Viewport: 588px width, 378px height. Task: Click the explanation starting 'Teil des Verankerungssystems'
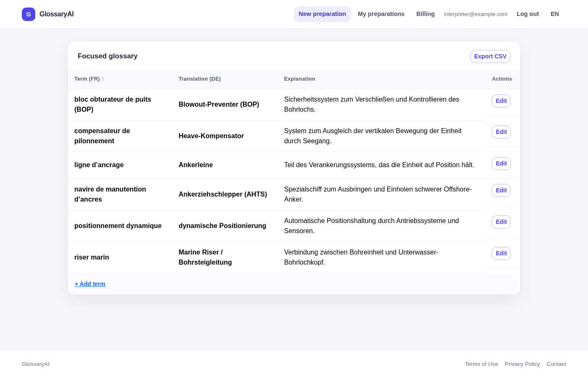tap(379, 165)
